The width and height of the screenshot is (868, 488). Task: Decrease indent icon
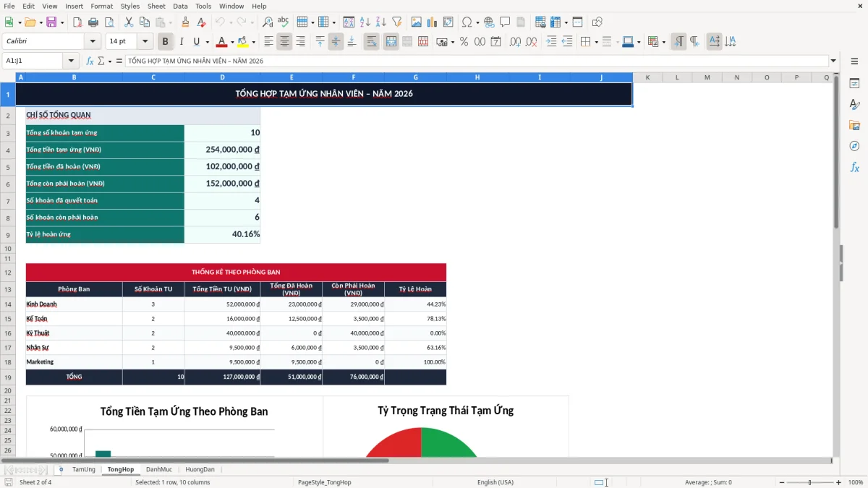(x=567, y=42)
